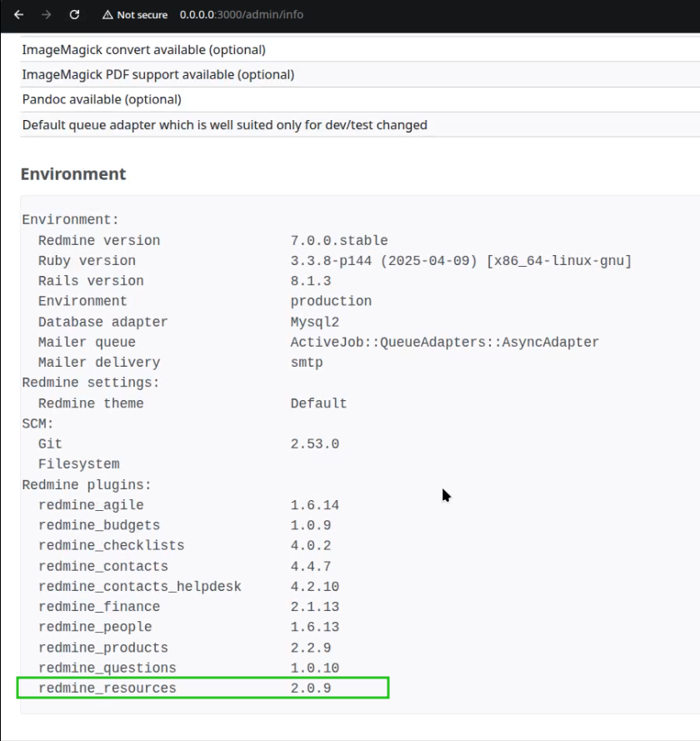
Task: Click the Redmine settings: label
Action: click(91, 383)
